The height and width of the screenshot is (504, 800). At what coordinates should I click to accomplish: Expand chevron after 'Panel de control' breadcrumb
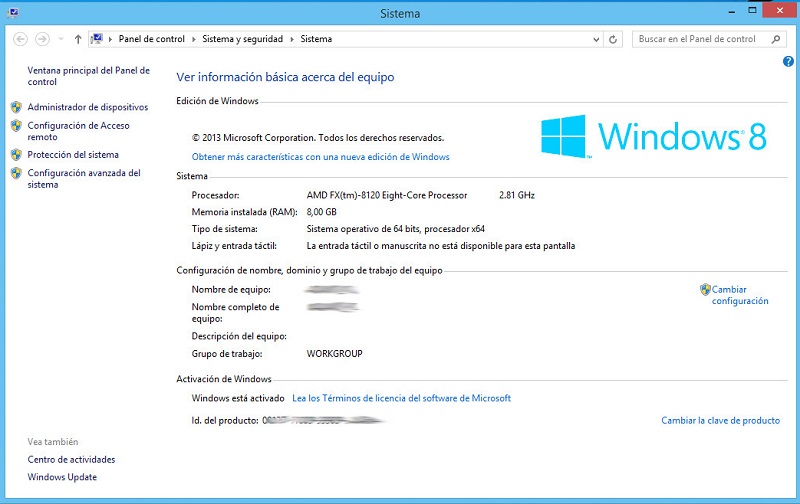coord(193,39)
